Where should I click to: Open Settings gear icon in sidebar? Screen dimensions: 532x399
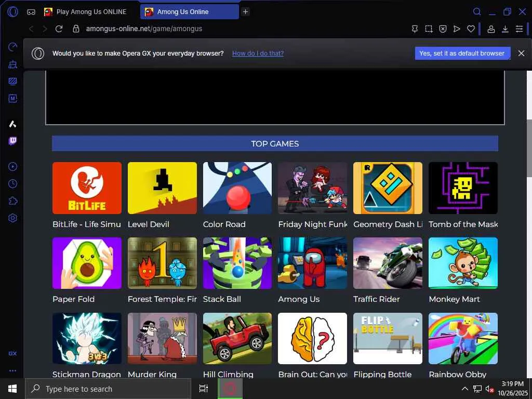(x=12, y=218)
